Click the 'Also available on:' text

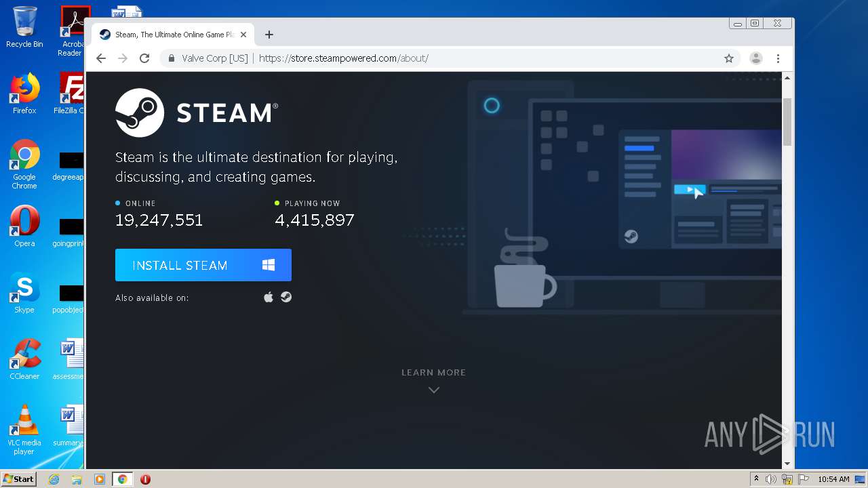152,298
